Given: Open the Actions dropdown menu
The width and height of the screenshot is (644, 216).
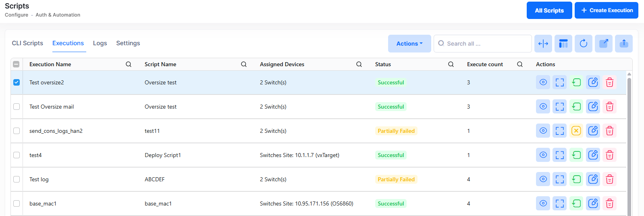Looking at the screenshot, I should 409,44.
